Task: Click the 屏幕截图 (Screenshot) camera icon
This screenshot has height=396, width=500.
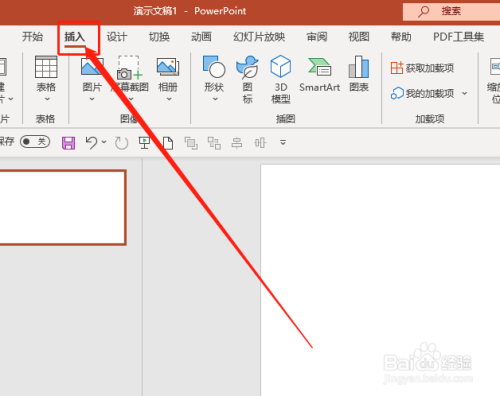Action: (x=129, y=68)
